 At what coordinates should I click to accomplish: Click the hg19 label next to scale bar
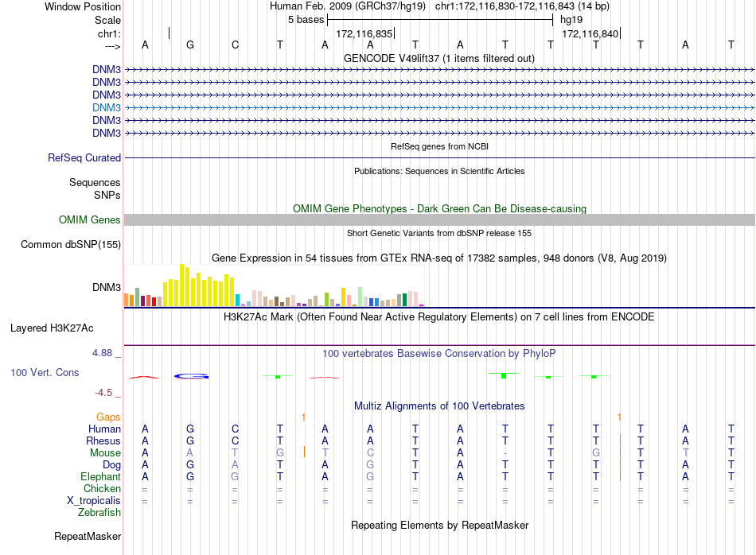[571, 20]
